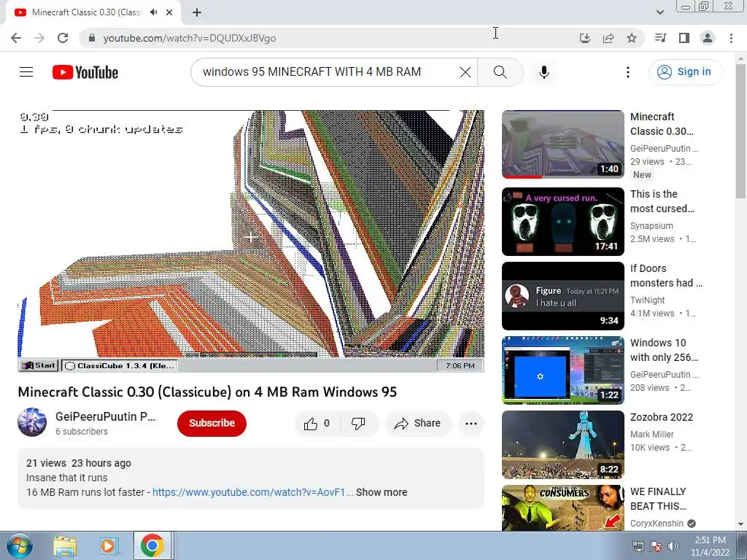Viewport: 747px width, 560px height.
Task: Open GeiPeeruPuutin channel avatar
Action: (x=32, y=422)
